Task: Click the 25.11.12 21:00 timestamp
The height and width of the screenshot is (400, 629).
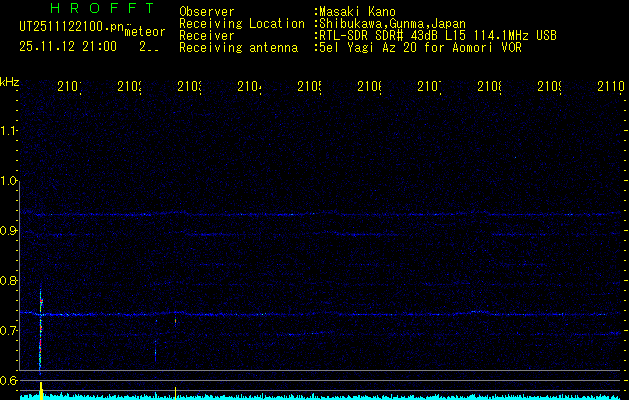Action: (67, 46)
